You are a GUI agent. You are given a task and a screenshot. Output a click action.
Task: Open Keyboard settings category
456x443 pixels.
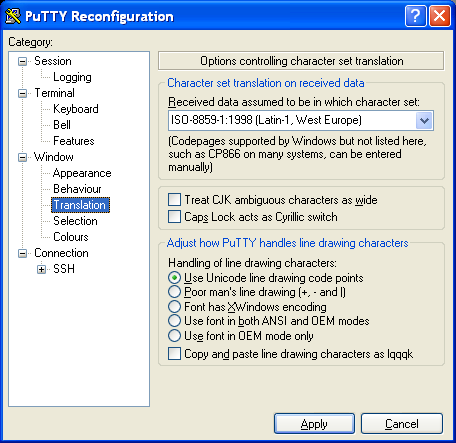(x=76, y=109)
